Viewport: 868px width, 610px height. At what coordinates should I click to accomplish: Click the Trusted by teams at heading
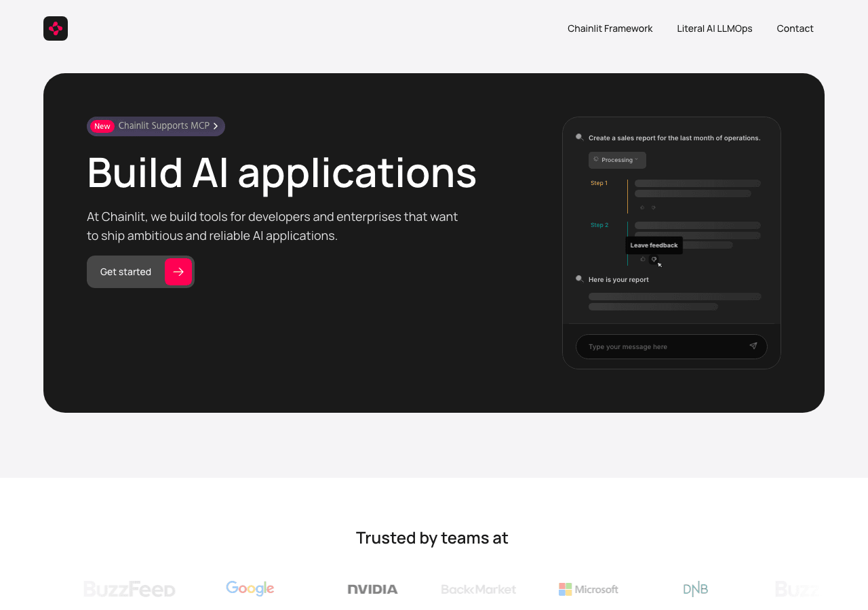tap(432, 537)
